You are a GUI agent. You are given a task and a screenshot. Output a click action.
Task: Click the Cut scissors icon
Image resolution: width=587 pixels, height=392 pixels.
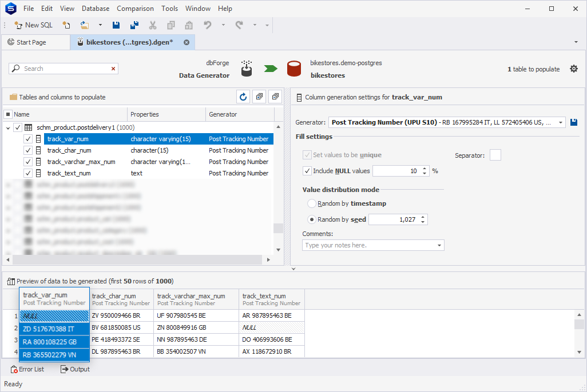click(152, 25)
